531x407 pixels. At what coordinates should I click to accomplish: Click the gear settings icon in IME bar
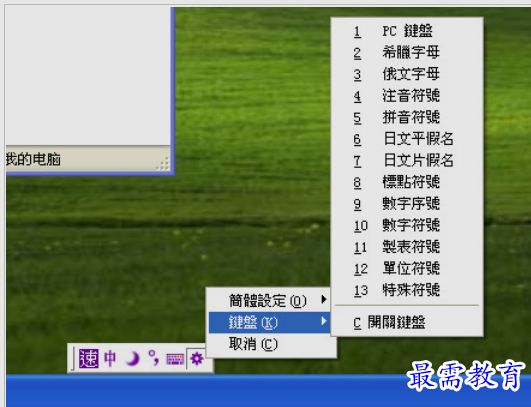click(197, 359)
